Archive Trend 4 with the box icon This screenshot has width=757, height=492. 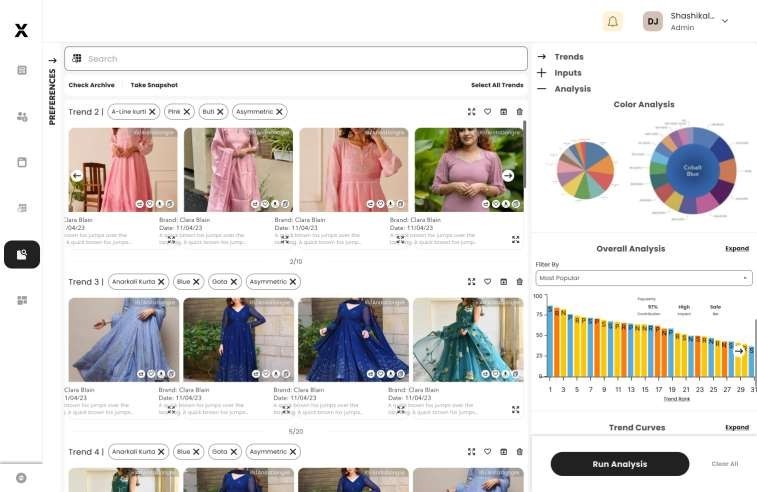[x=504, y=451]
